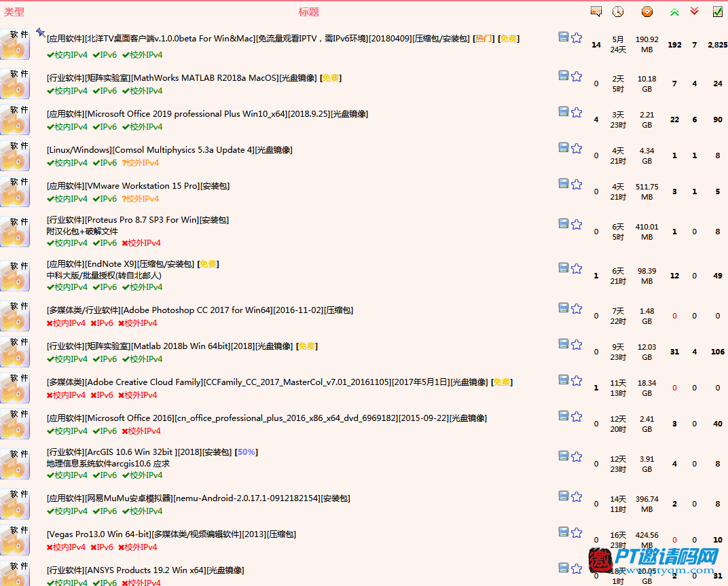Click size value 190.92 MB
This screenshot has width=728, height=586.
647,45
